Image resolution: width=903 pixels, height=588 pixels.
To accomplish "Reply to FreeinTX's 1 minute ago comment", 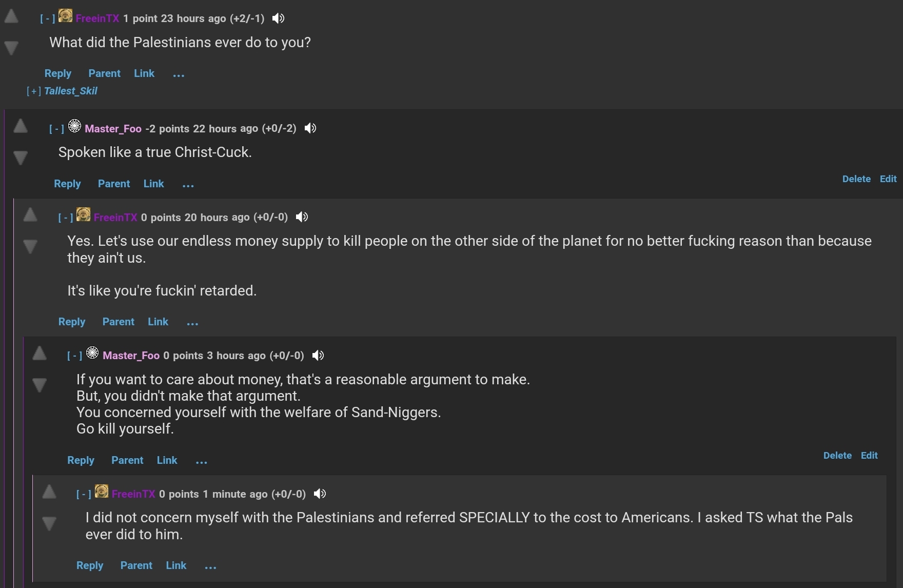I will pos(90,565).
